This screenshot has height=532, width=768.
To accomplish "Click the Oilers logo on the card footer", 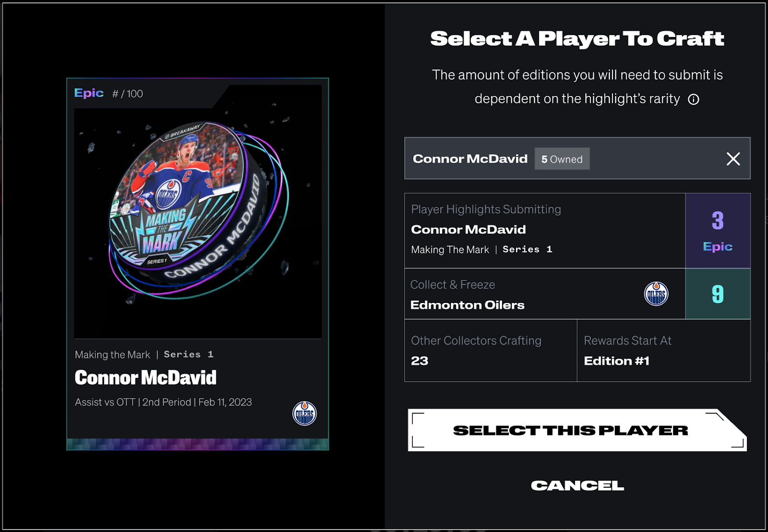I will [x=305, y=413].
